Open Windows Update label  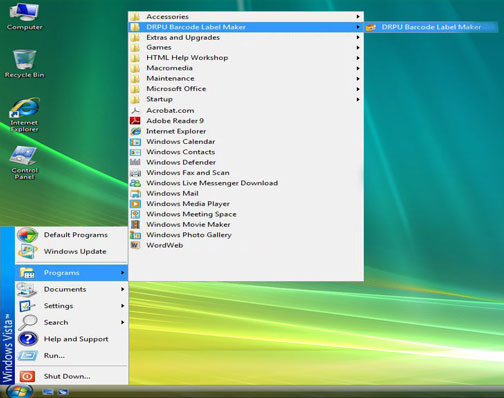click(x=75, y=252)
